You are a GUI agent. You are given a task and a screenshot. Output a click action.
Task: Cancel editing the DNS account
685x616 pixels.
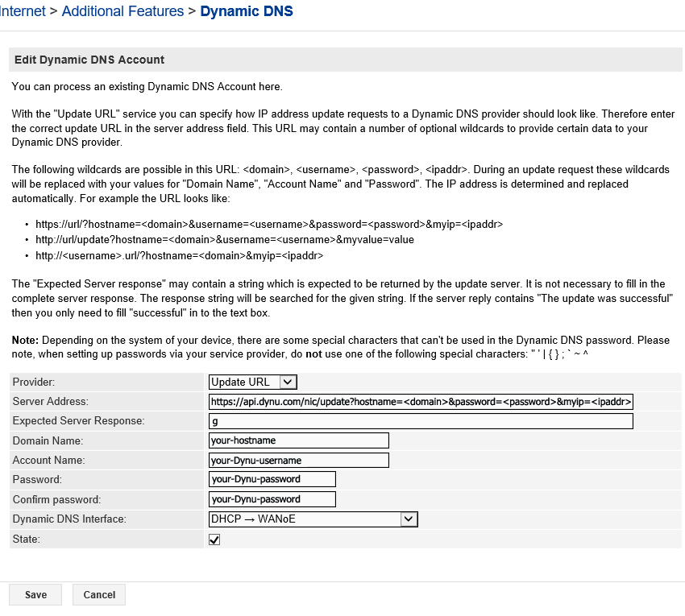coord(99,594)
